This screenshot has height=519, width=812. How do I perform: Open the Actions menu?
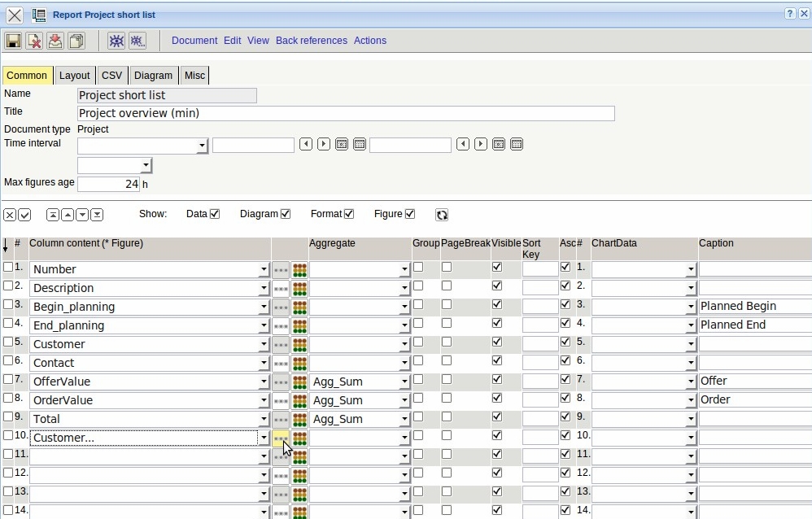(x=369, y=41)
